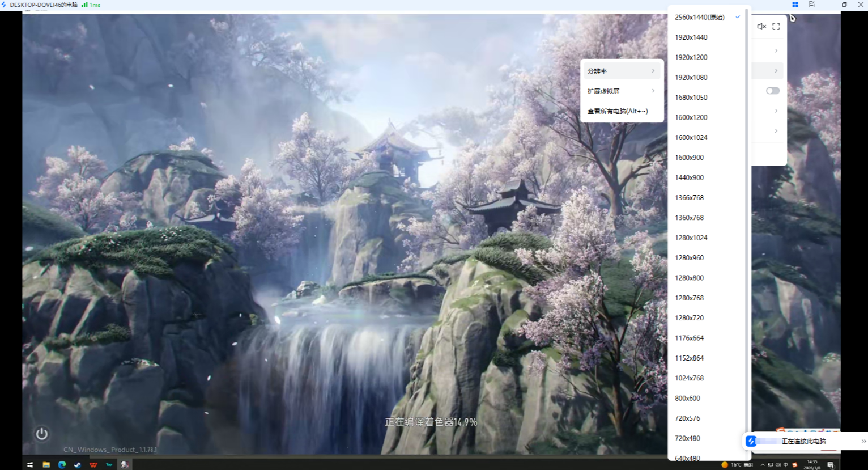
Task: Open the blue four-square grid menu icon
Action: [x=795, y=5]
